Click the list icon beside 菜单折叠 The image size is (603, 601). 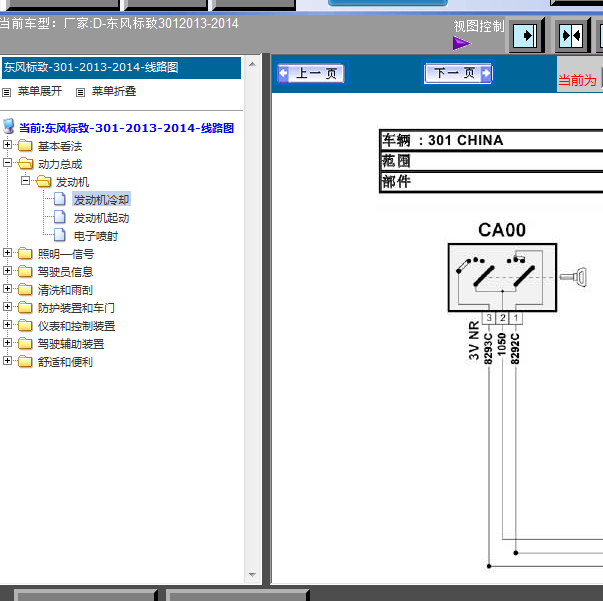(x=80, y=92)
